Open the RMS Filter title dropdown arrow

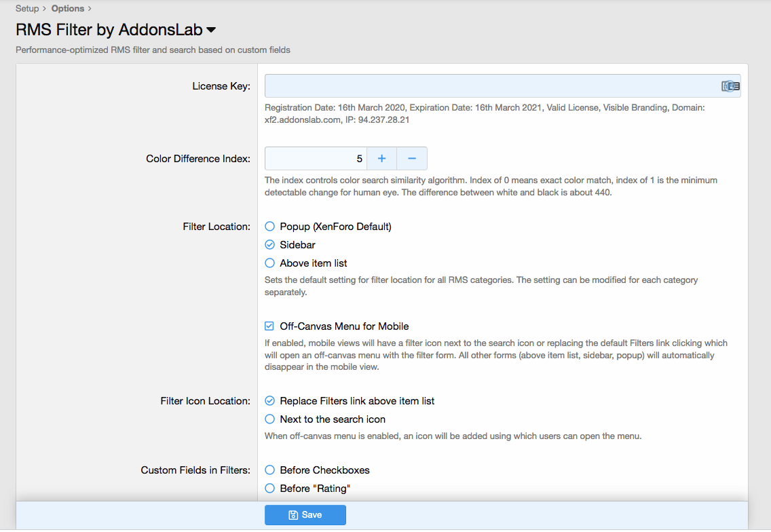[211, 31]
